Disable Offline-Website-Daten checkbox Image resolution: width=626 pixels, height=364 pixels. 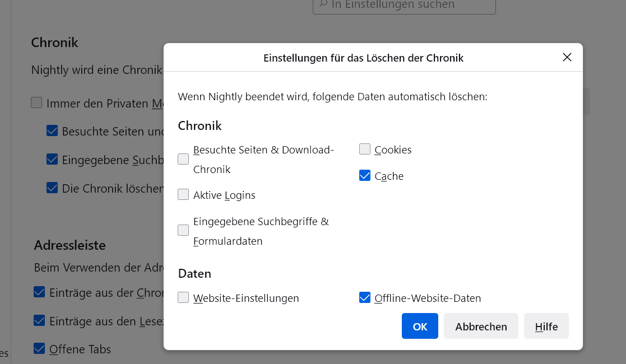[365, 298]
